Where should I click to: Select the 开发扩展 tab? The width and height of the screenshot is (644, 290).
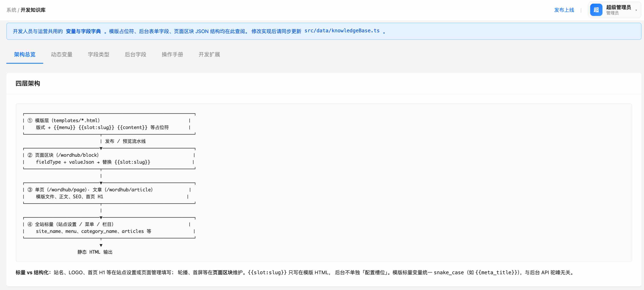tap(209, 54)
